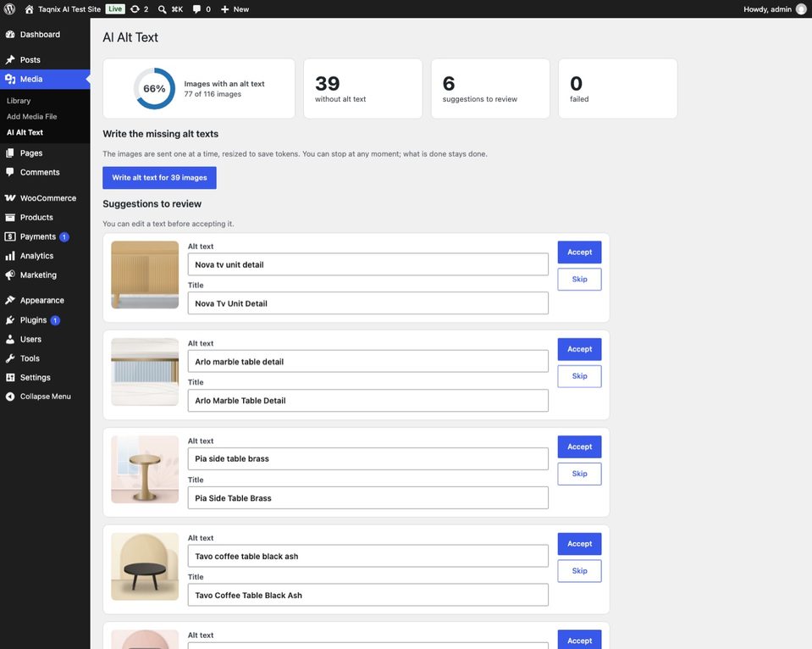Open the Media menu item
Image resolution: width=812 pixels, height=649 pixels.
click(x=45, y=79)
